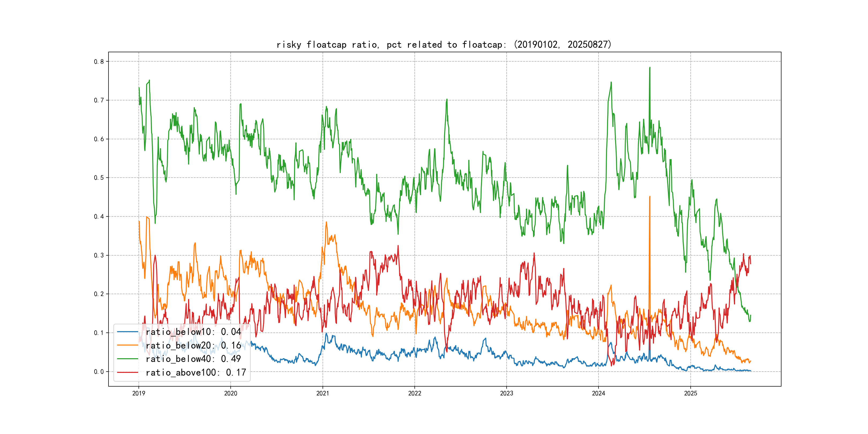Click the 2024 x-axis tick label
The width and height of the screenshot is (868, 434).
point(598,393)
